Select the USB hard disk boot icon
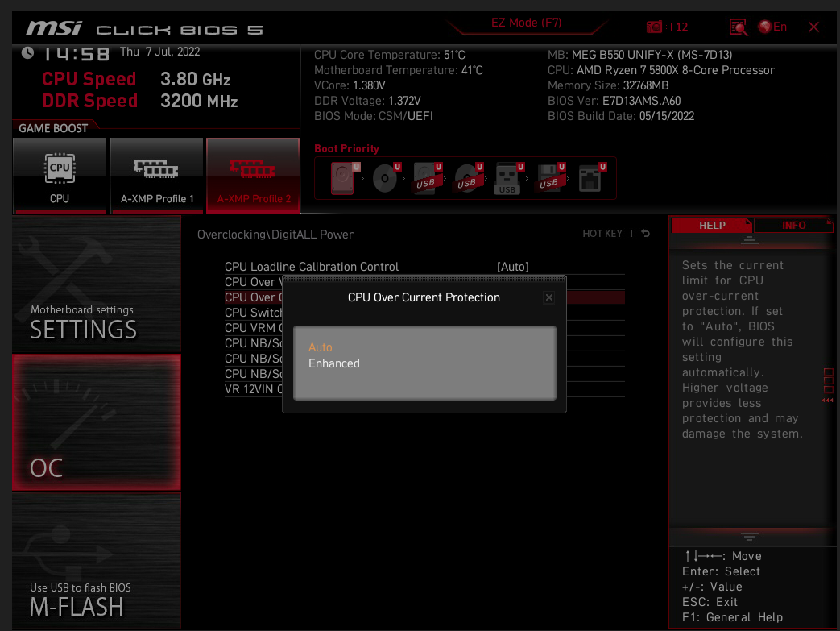This screenshot has height=631, width=840. coord(428,178)
